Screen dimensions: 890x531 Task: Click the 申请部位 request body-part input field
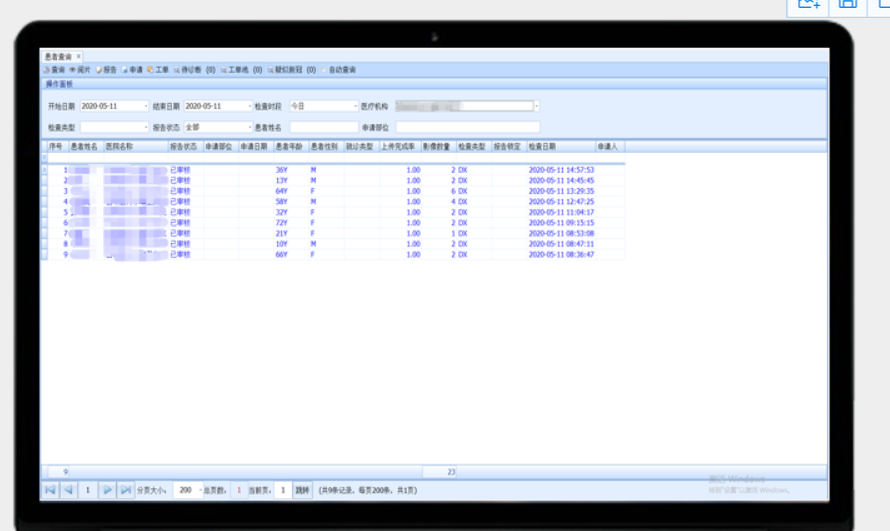pyautogui.click(x=468, y=127)
